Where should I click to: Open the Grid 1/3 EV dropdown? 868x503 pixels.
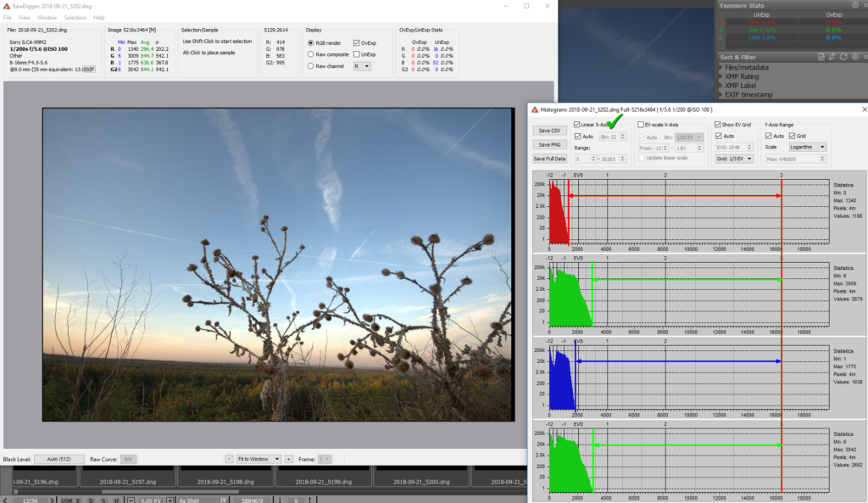[734, 158]
